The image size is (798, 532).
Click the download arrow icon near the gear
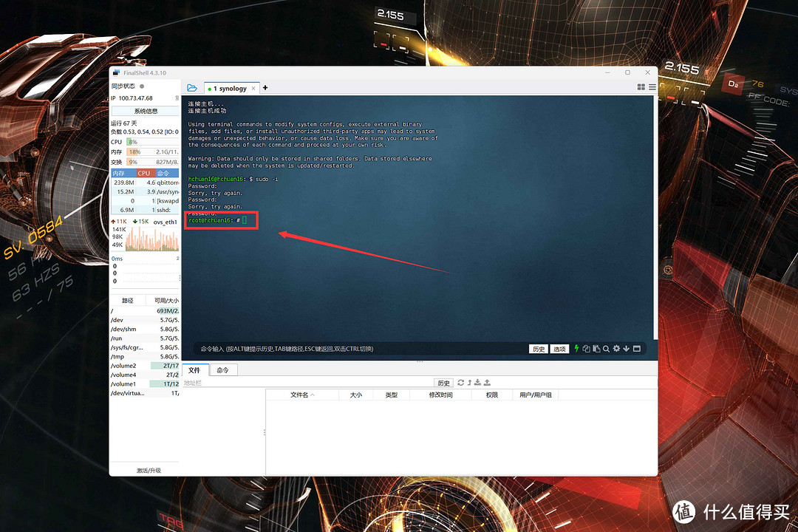click(627, 349)
